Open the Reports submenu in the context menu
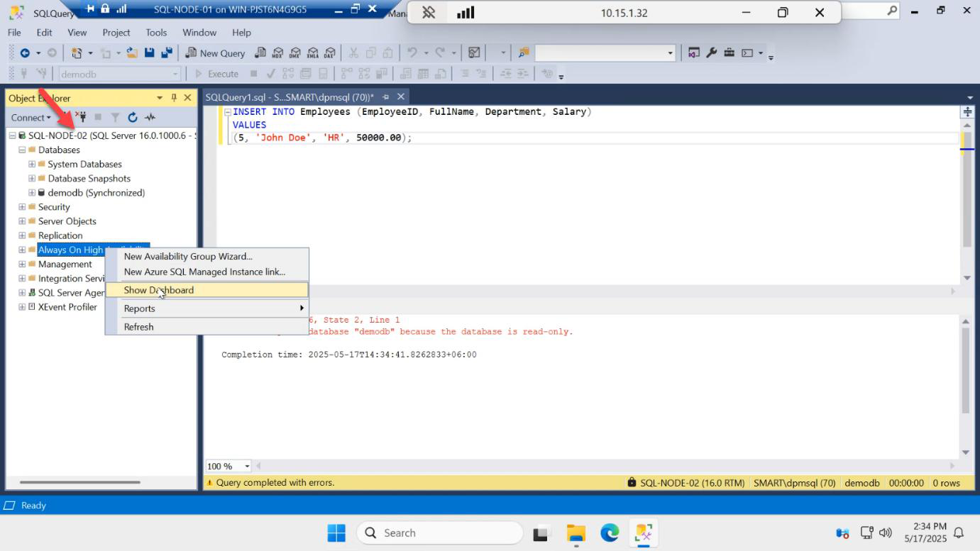 coord(207,308)
